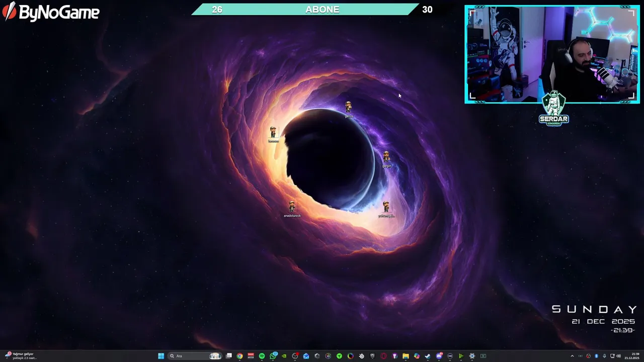Viewport: 644px width, 362px height.
Task: Open Task View from the taskbar
Action: (229, 356)
